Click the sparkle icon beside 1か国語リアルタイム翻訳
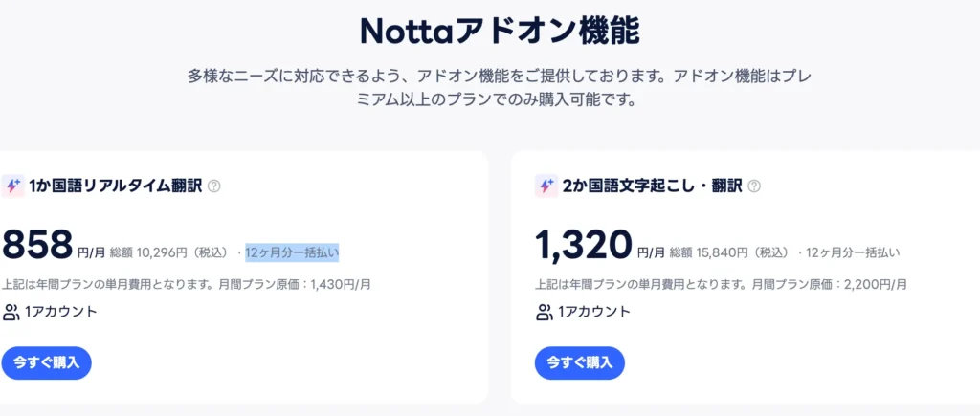Image resolution: width=980 pixels, height=416 pixels. click(13, 186)
